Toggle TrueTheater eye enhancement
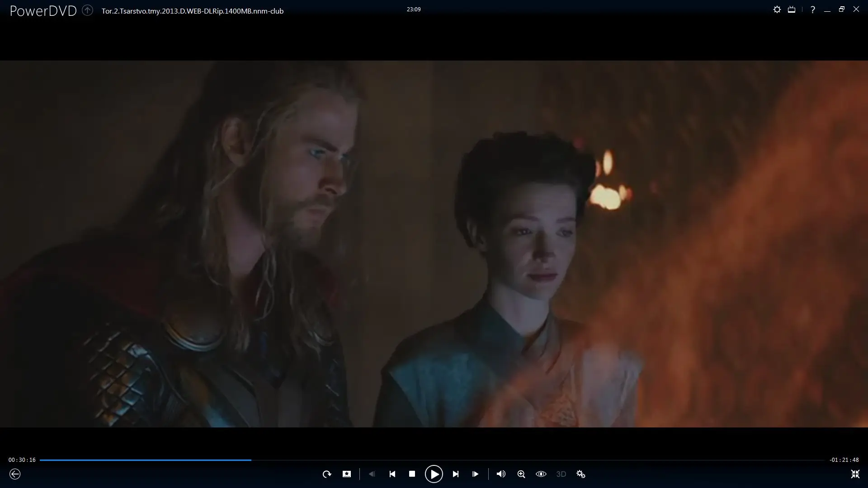 [541, 474]
